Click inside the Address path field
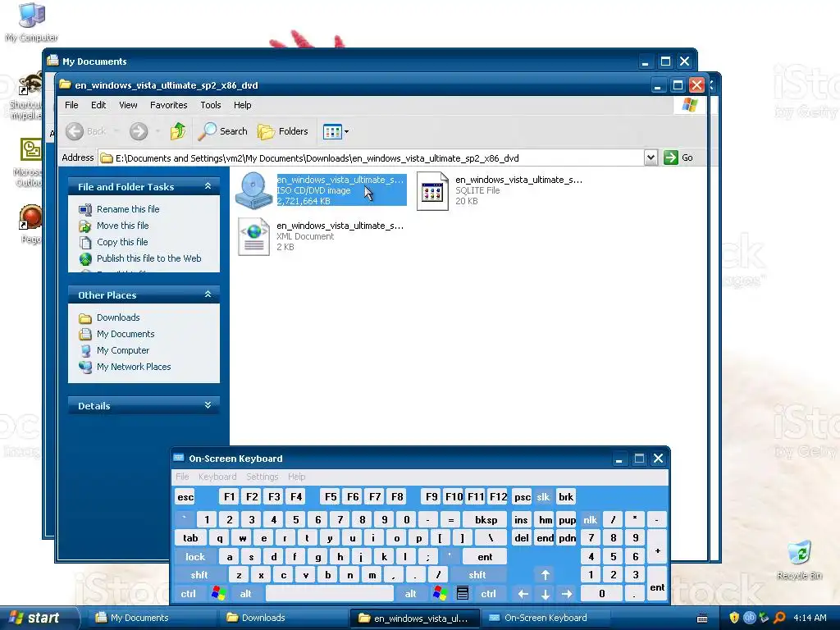The height and width of the screenshot is (630, 840). [x=372, y=158]
